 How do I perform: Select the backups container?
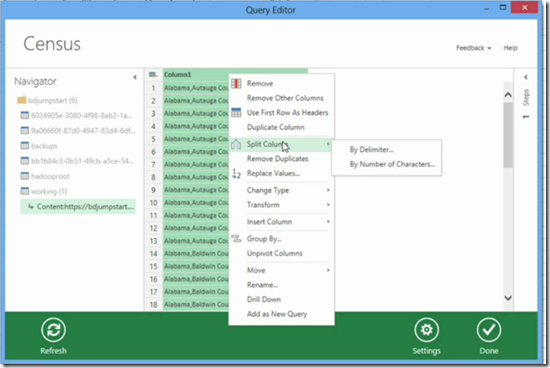[44, 146]
